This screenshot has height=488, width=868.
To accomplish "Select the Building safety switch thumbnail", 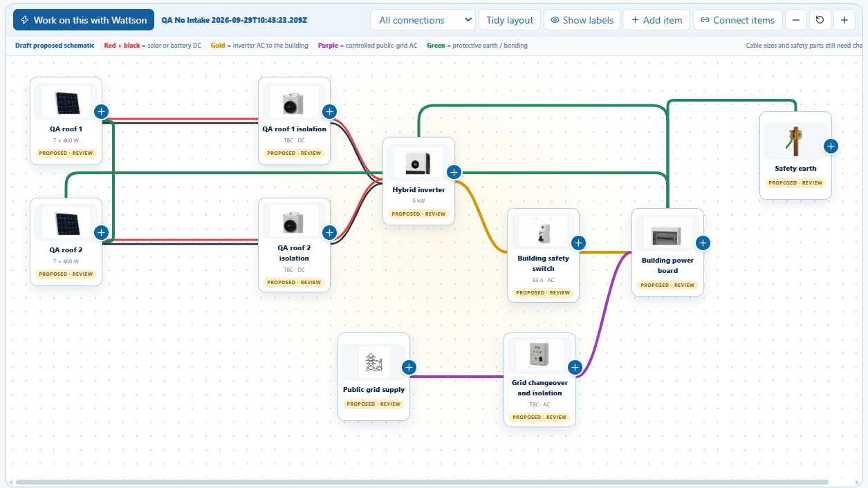I will pyautogui.click(x=544, y=232).
